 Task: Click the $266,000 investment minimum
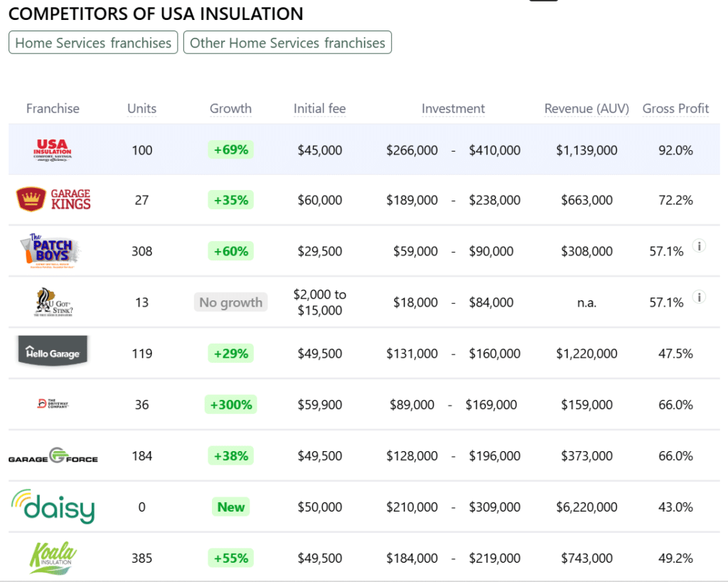coord(412,151)
